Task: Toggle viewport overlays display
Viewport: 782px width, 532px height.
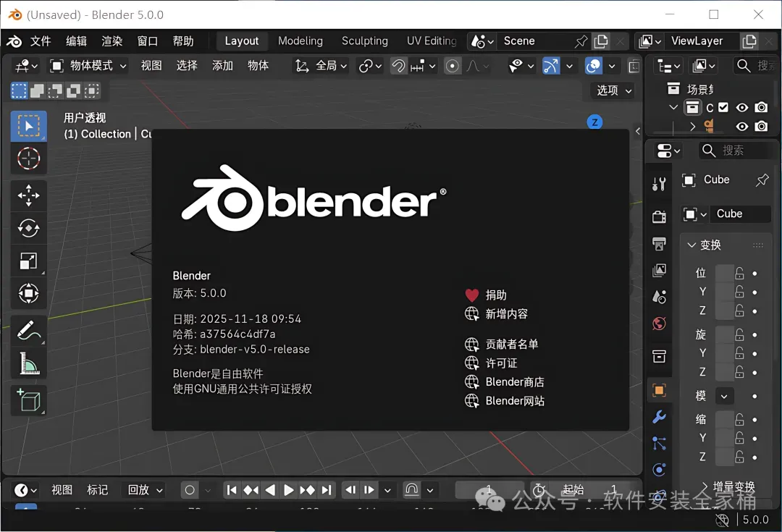Action: point(594,66)
